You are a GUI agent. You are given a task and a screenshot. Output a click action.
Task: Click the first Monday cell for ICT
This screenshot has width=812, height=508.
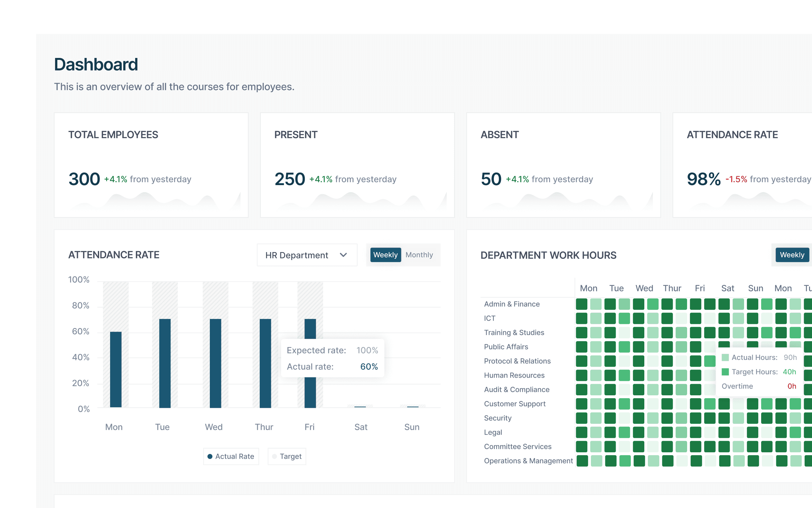pyautogui.click(x=581, y=318)
